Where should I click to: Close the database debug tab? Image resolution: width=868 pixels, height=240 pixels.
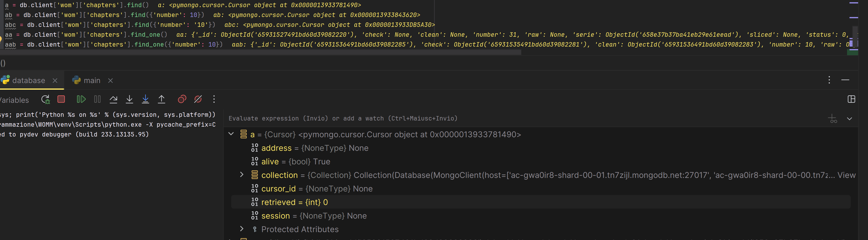pos(55,80)
